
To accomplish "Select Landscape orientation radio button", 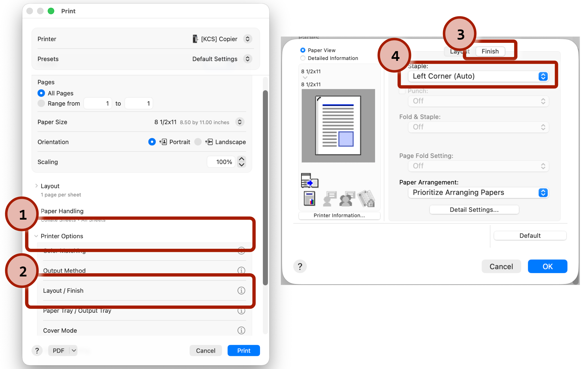I will pos(198,142).
